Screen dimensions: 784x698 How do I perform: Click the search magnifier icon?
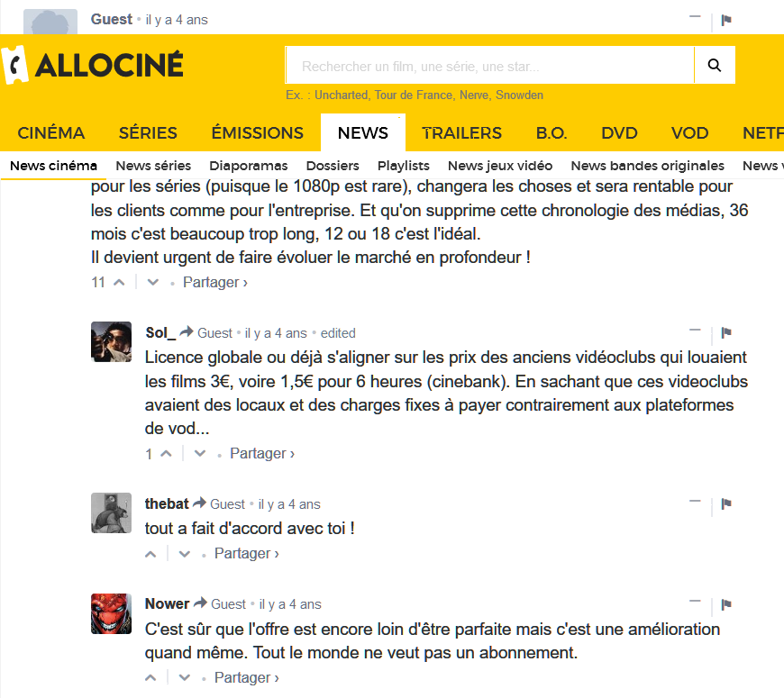click(x=715, y=65)
